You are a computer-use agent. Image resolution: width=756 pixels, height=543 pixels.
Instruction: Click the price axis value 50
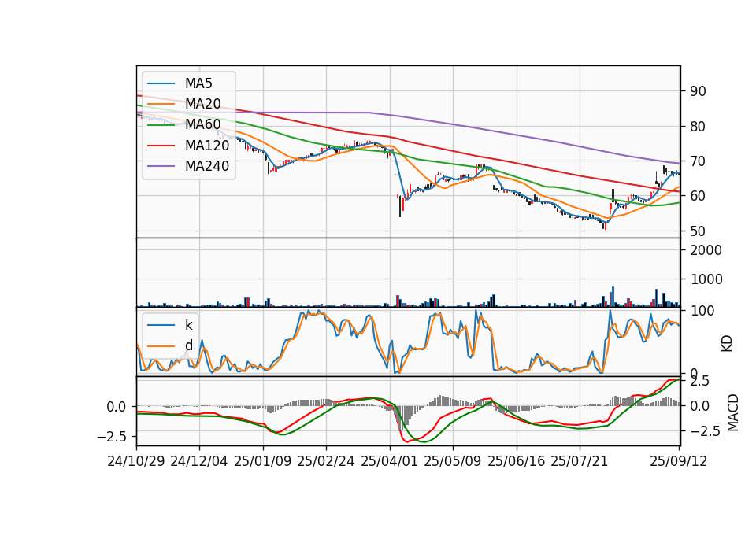coord(699,231)
